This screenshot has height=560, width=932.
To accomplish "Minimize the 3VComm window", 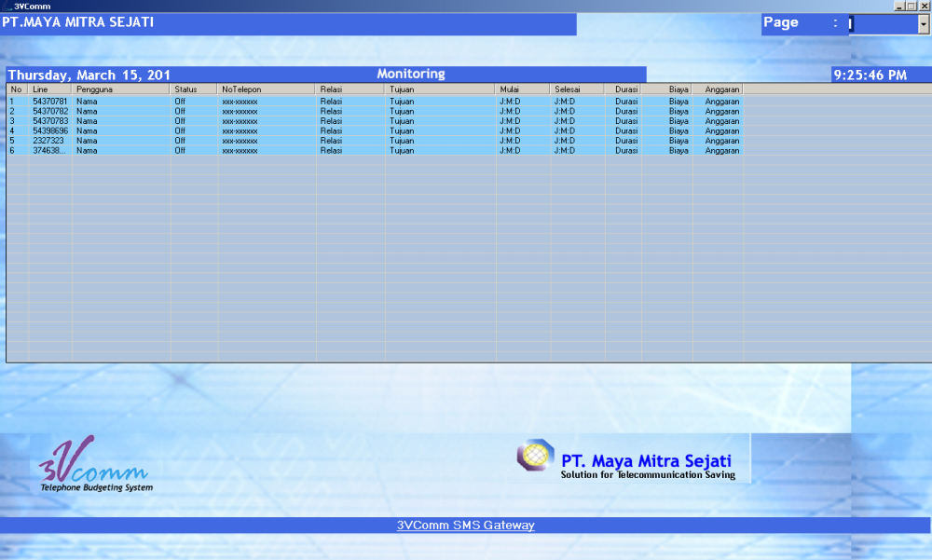I will pos(899,6).
